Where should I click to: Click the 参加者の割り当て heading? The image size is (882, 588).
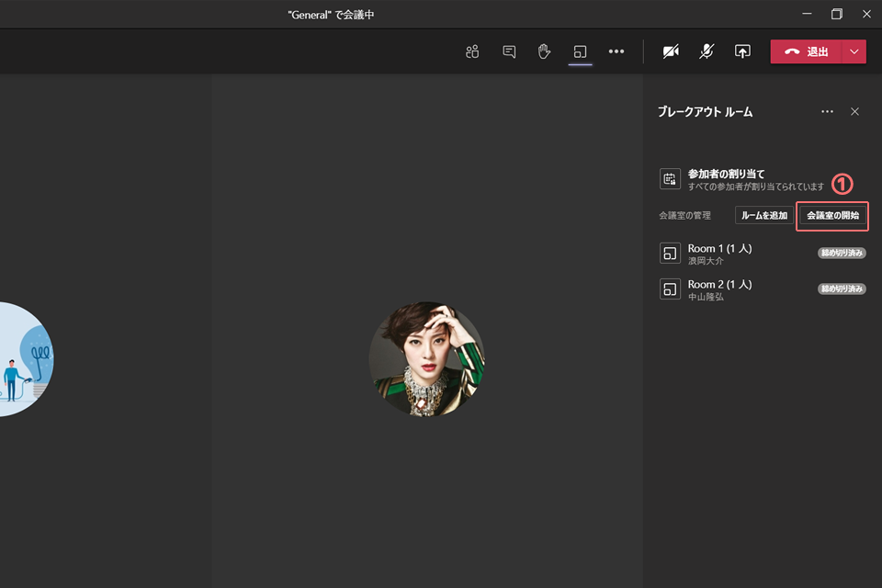(726, 174)
